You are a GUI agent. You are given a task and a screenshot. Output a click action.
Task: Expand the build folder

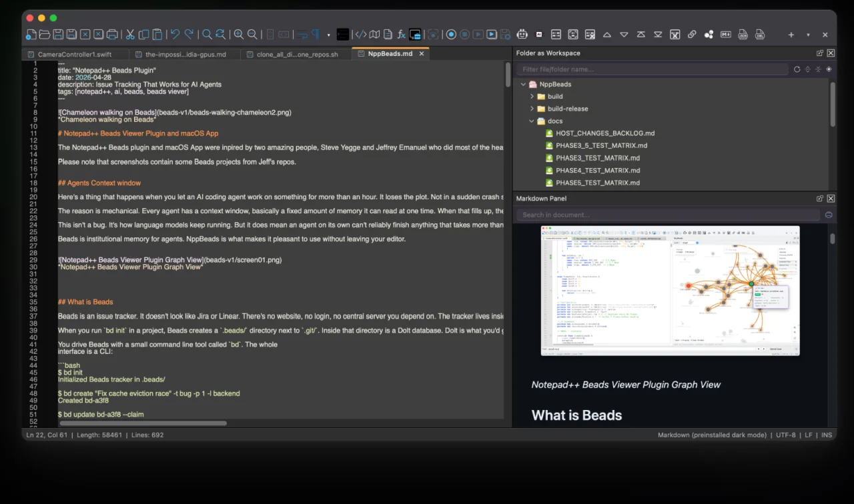[532, 97]
